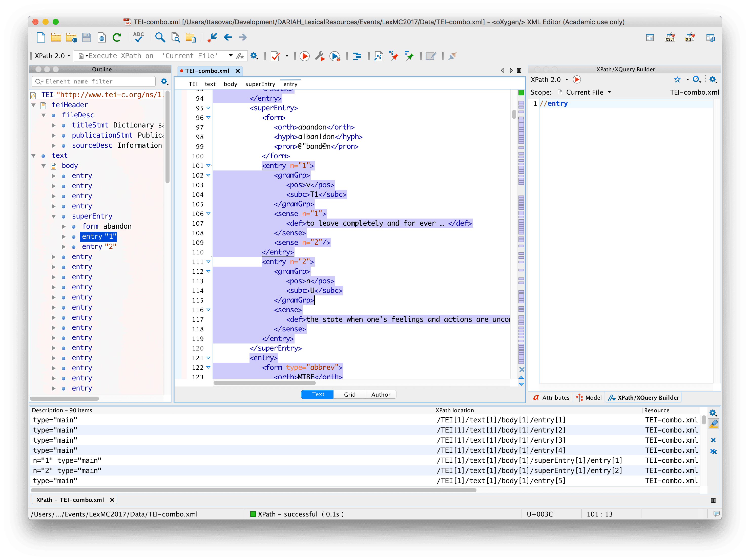Image resolution: width=750 pixels, height=560 pixels.
Task: Click Apply Transformation Scenario play icon
Action: [x=304, y=56]
